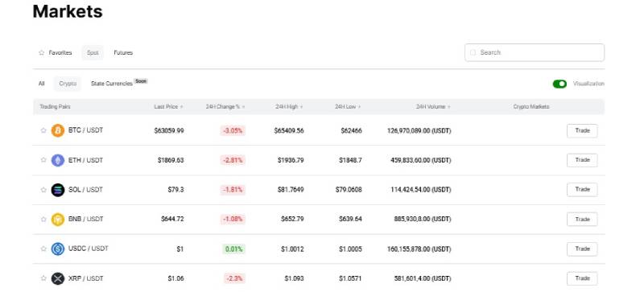Click the Trading Pairs column header
Viewport: 644px width, 292px height.
coord(55,107)
